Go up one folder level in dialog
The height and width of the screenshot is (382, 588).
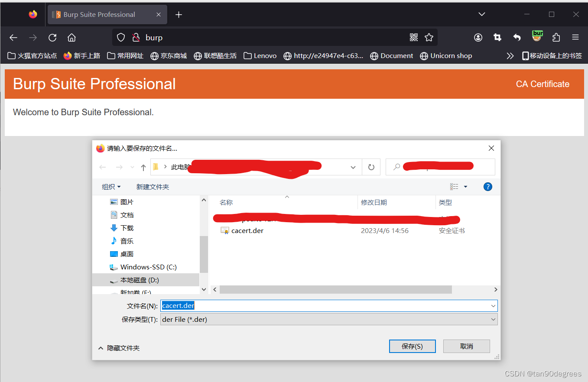tap(143, 167)
